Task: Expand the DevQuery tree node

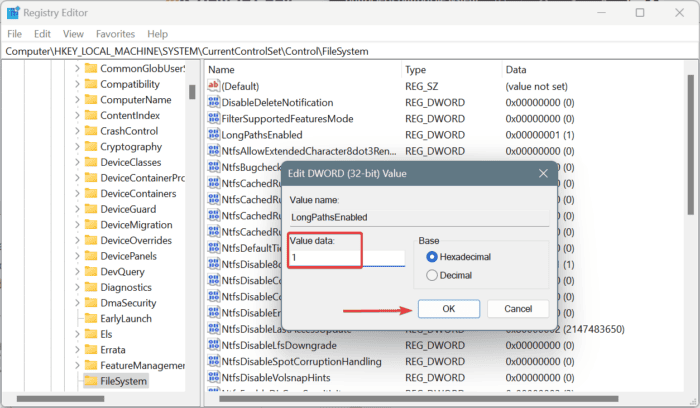Action: click(x=77, y=271)
